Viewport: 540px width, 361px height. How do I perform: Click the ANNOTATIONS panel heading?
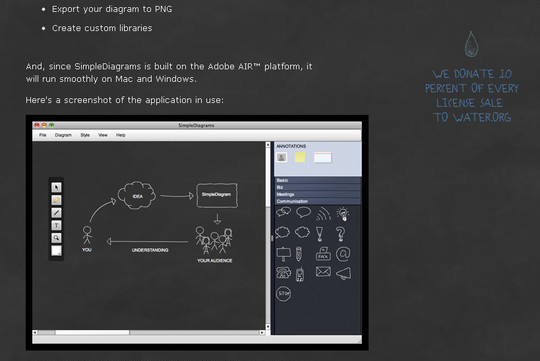291,146
